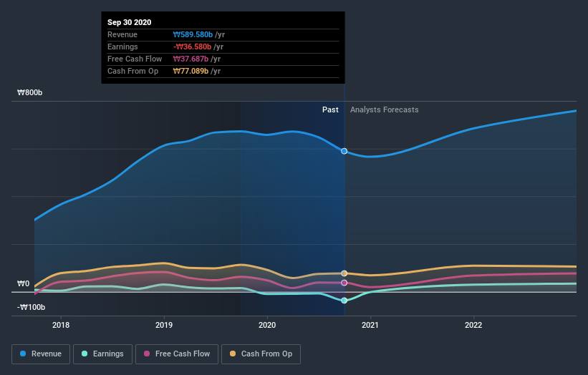The image size is (588, 375).
Task: Click the Earnings row label in tooltip
Action: (x=122, y=47)
